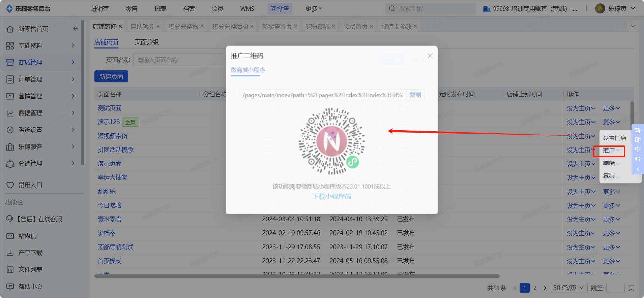Click the user avatar 乐檬黄
The image size is (644, 298).
pyautogui.click(x=600, y=8)
